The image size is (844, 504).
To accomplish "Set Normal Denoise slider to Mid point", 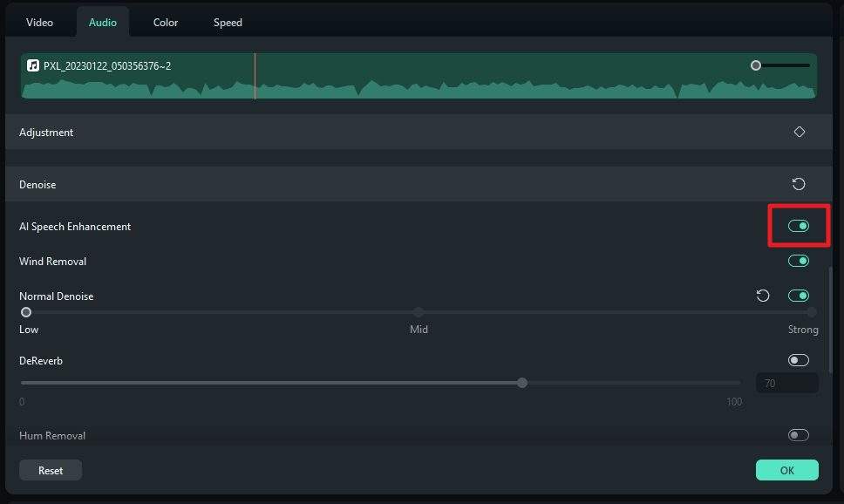I will (419, 312).
